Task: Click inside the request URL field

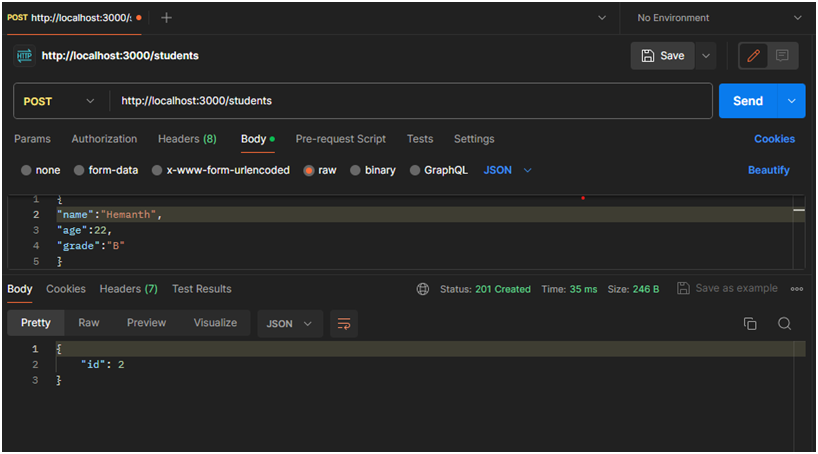Action: point(411,101)
